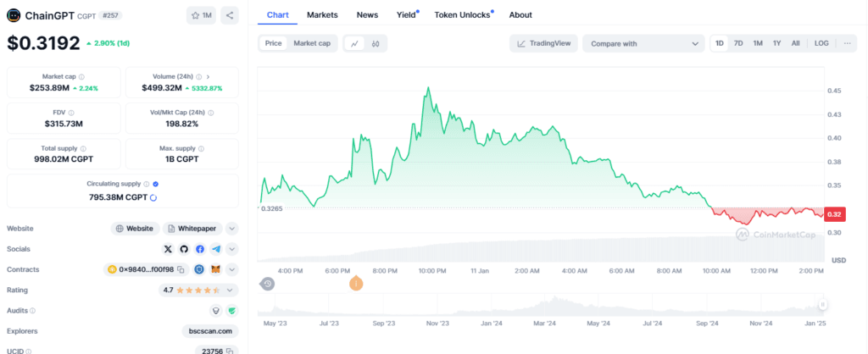The image size is (868, 354).
Task: Add ChainGPT to watchlist with star button
Action: 201,15
